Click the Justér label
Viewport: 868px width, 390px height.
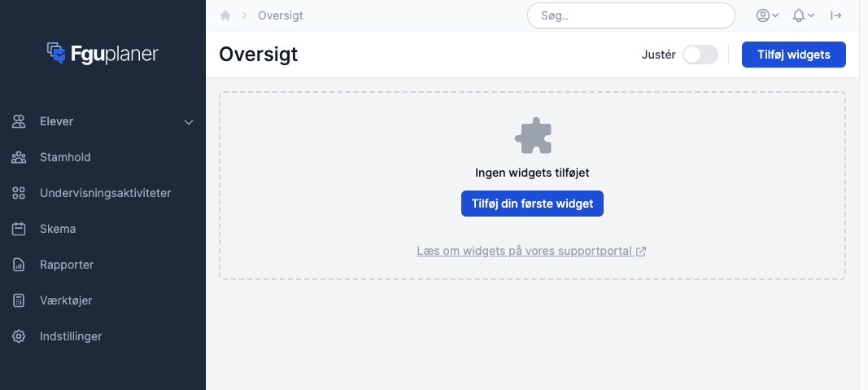(659, 55)
